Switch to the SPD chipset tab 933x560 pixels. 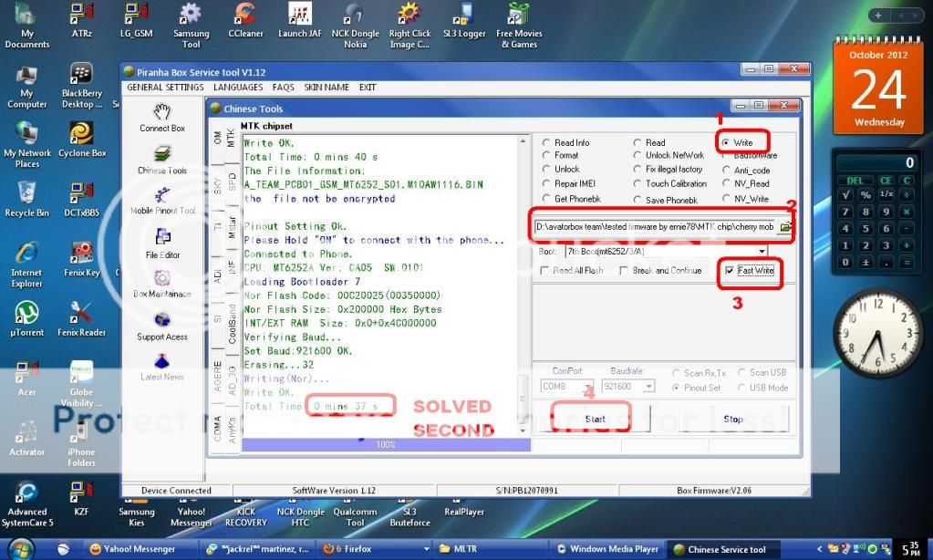point(233,178)
